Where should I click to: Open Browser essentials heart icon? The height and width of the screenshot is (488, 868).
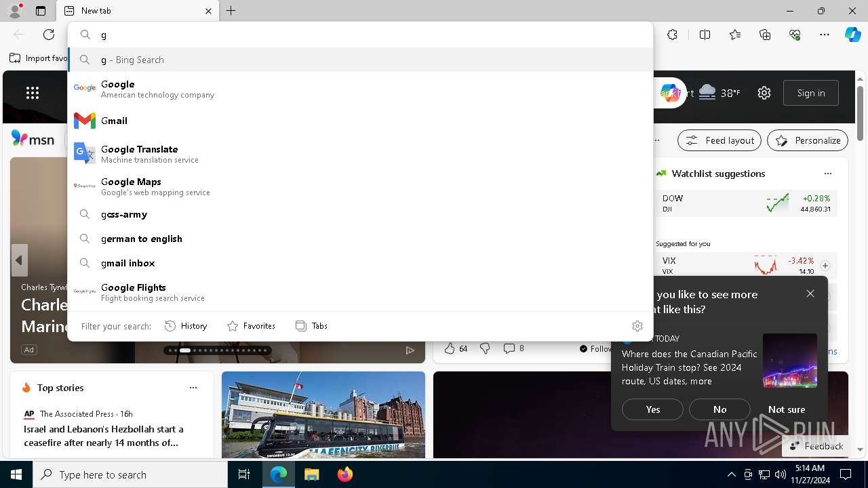point(795,35)
